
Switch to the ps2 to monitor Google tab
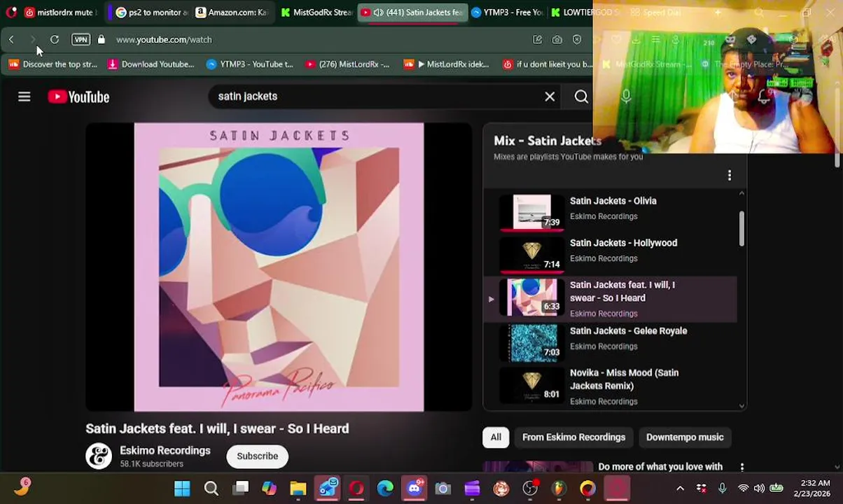151,13
